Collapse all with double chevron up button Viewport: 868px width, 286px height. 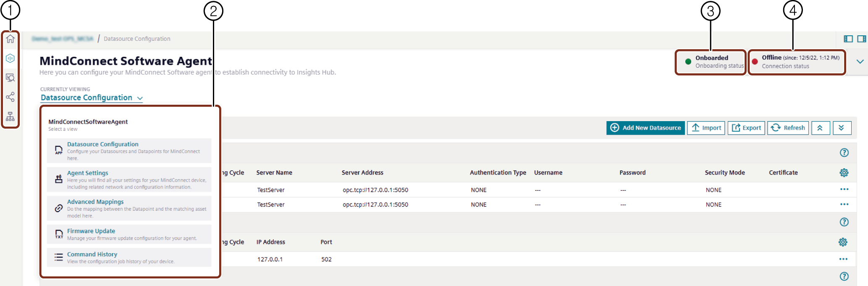(821, 128)
